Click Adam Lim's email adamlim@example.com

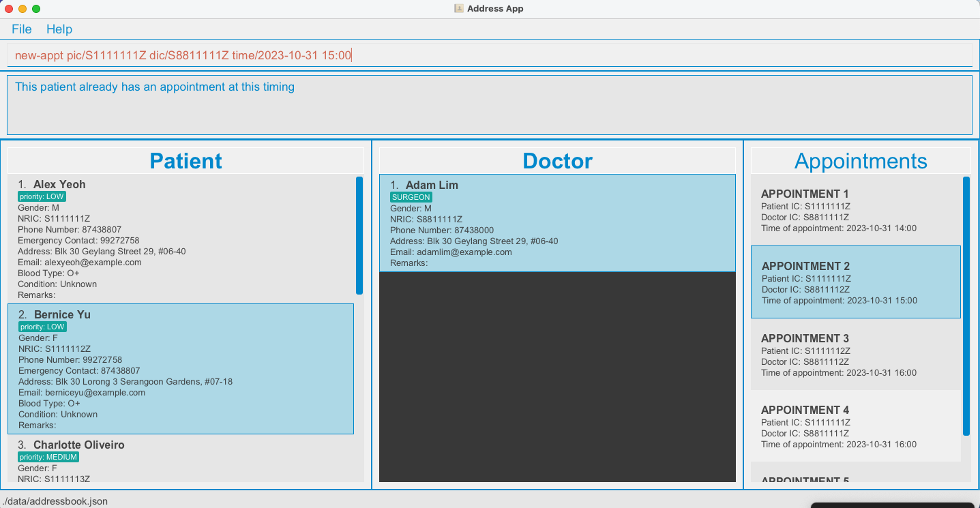(x=464, y=252)
